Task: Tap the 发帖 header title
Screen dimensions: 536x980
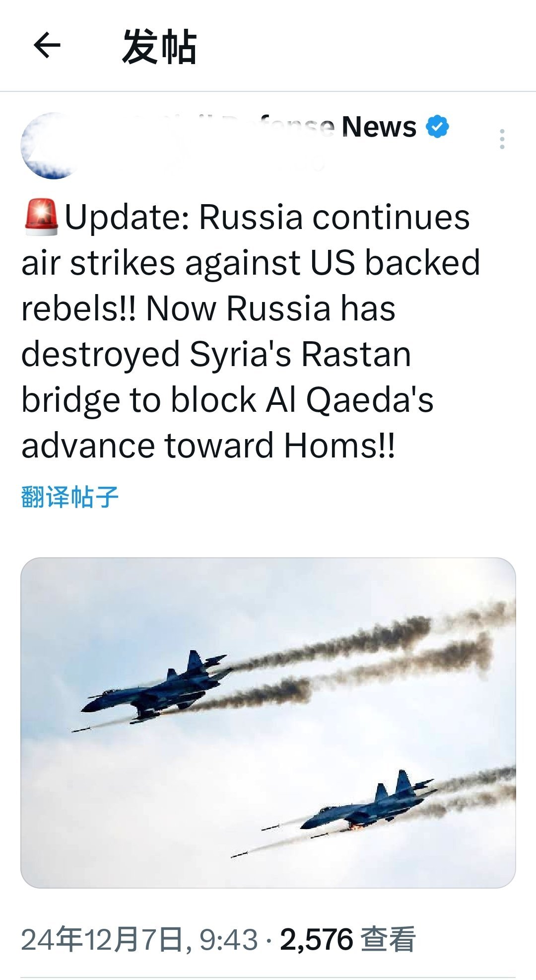Action: click(x=159, y=46)
